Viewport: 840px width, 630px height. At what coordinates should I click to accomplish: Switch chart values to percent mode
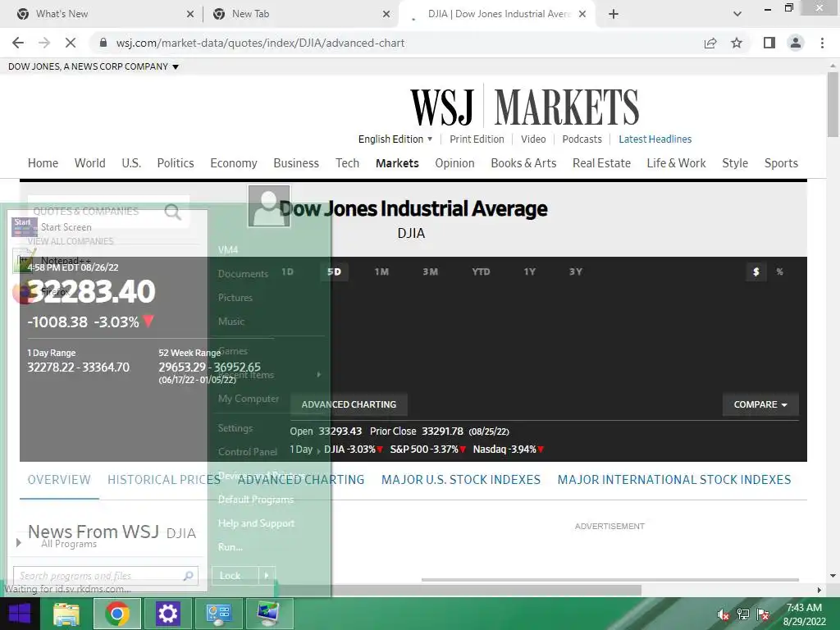779,272
